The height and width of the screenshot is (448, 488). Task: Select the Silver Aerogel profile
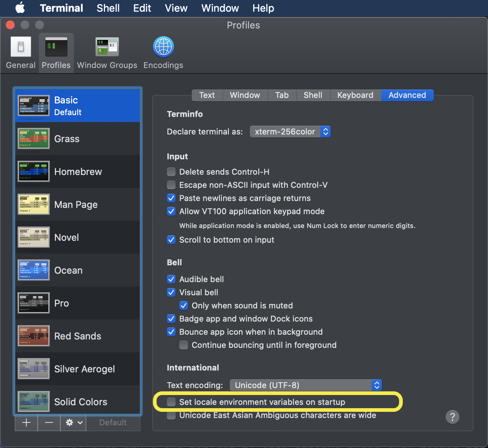78,369
